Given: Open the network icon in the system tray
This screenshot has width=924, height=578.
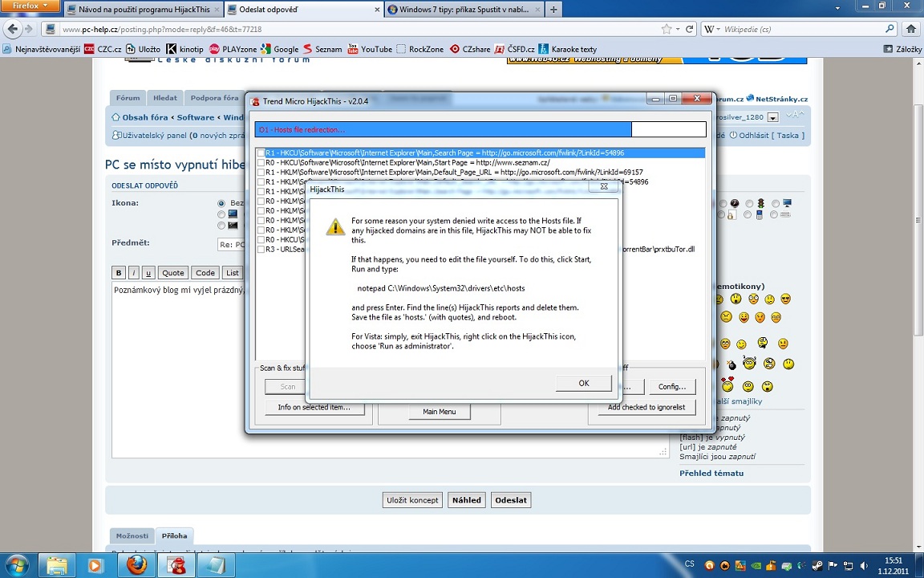Looking at the screenshot, I should (x=848, y=566).
